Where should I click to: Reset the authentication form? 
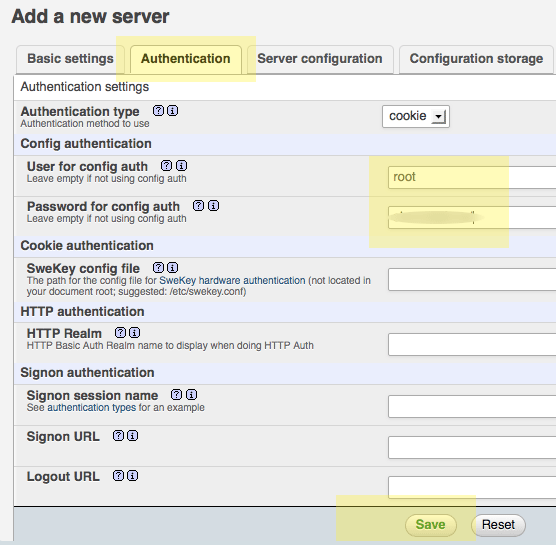tap(498, 525)
